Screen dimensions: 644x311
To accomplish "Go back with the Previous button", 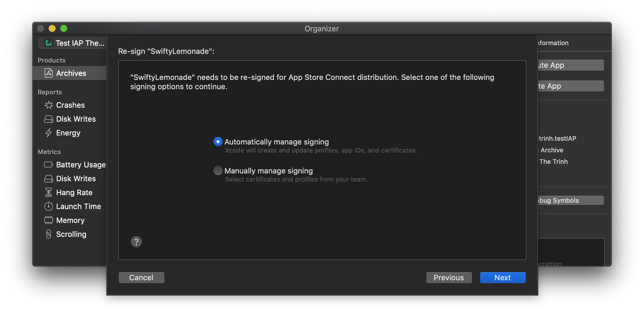I will coord(449,277).
